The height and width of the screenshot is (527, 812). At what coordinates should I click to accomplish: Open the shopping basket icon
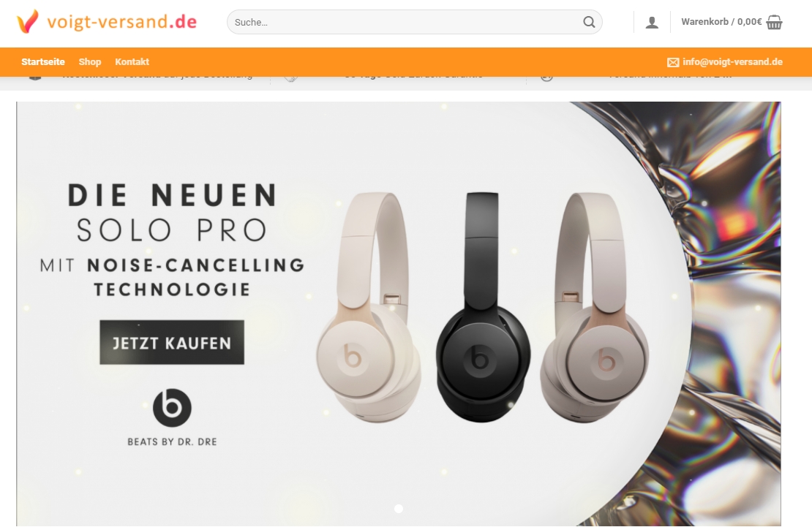[x=774, y=22]
